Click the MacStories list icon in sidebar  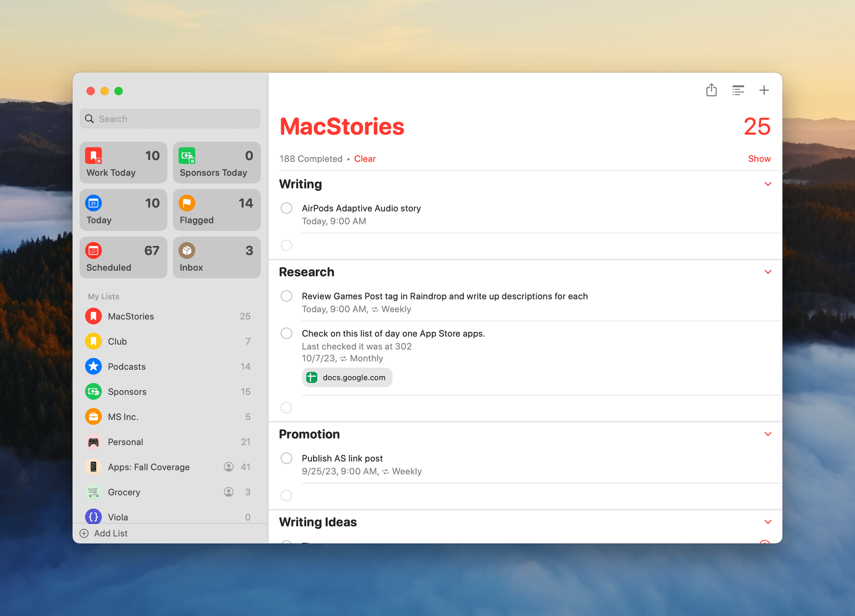coord(94,316)
